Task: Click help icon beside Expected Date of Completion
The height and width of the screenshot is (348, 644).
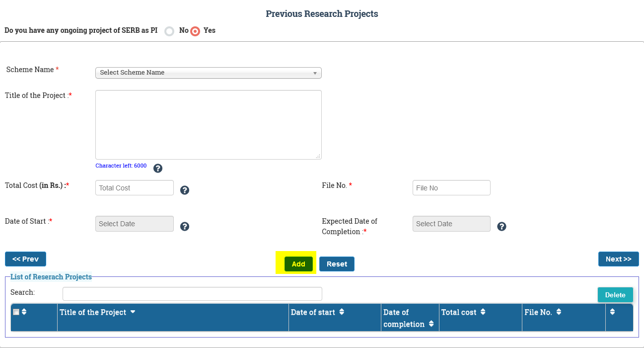Action: click(x=501, y=226)
